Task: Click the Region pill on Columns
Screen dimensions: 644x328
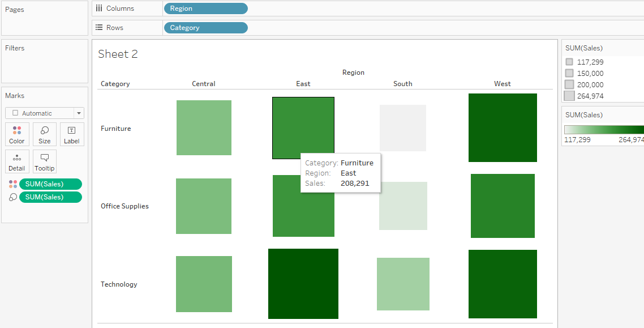Action: pos(205,8)
